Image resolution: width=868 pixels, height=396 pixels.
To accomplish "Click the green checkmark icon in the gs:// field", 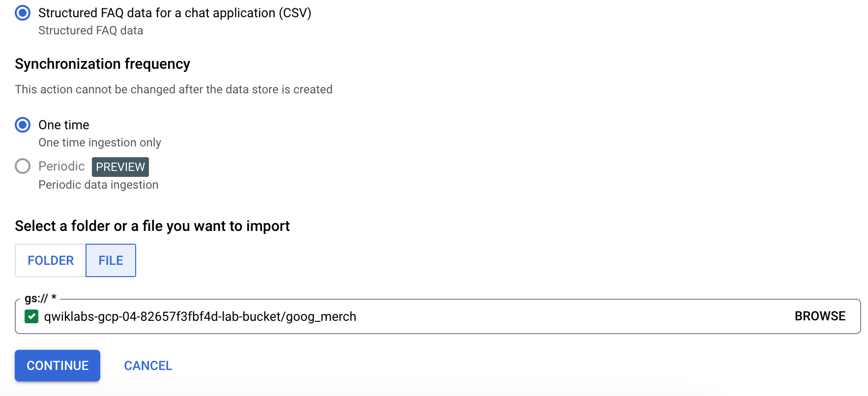I will pyautogui.click(x=31, y=316).
